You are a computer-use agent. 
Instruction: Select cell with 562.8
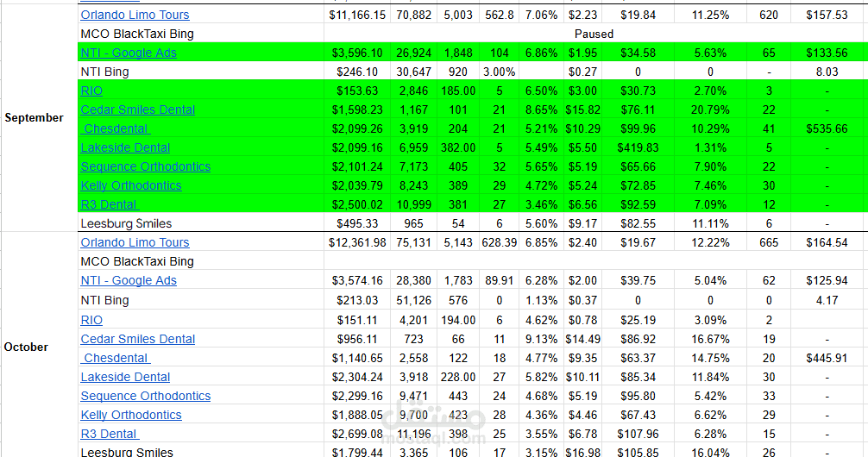point(499,15)
